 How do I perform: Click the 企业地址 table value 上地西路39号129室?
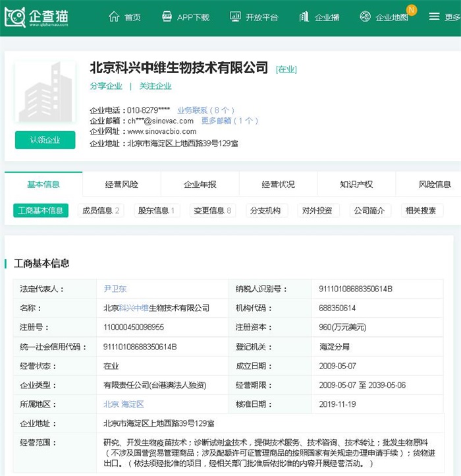pyautogui.click(x=159, y=423)
